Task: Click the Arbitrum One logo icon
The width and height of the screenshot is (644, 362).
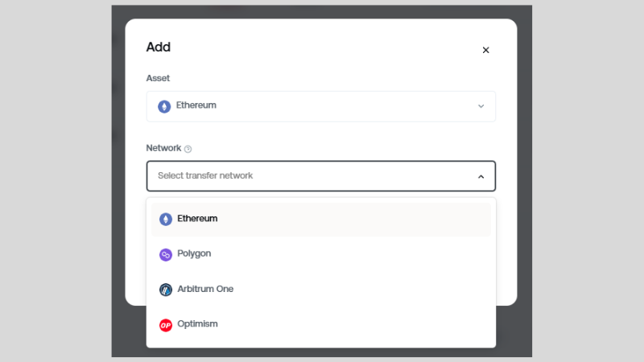Action: (x=166, y=290)
